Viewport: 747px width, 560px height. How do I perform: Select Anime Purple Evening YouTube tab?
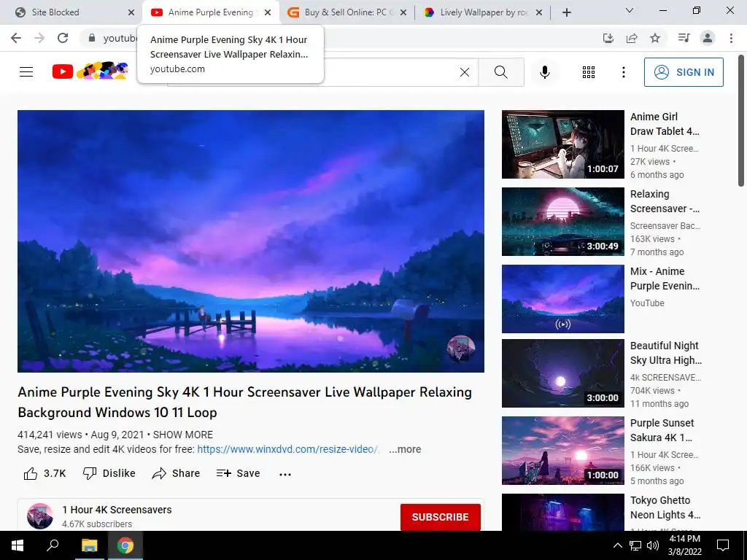point(211,12)
